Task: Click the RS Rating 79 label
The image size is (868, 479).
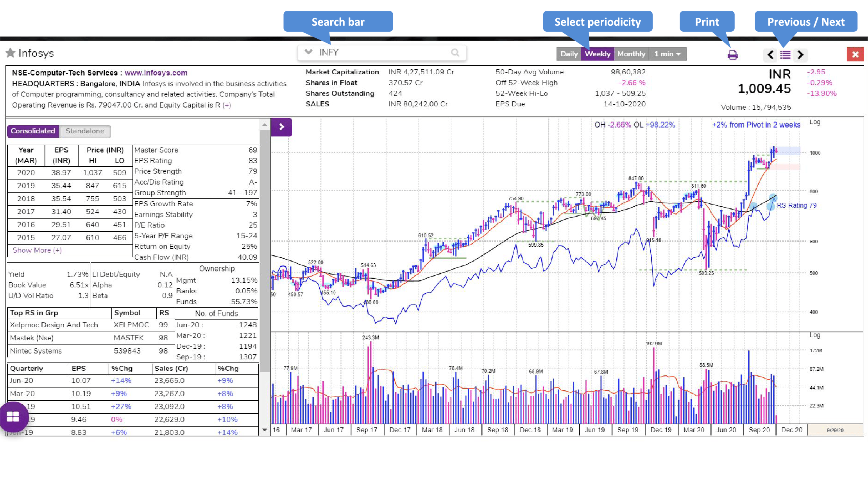Action: click(x=796, y=205)
